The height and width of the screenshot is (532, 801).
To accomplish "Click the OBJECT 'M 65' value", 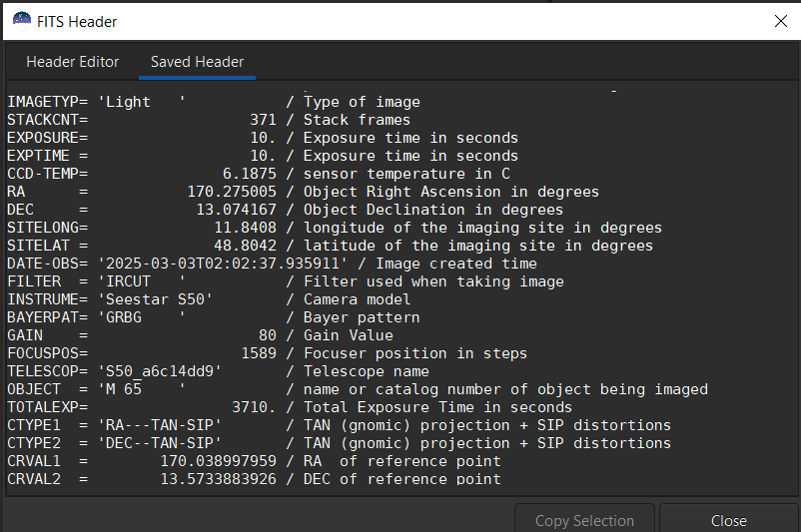I will (141, 389).
